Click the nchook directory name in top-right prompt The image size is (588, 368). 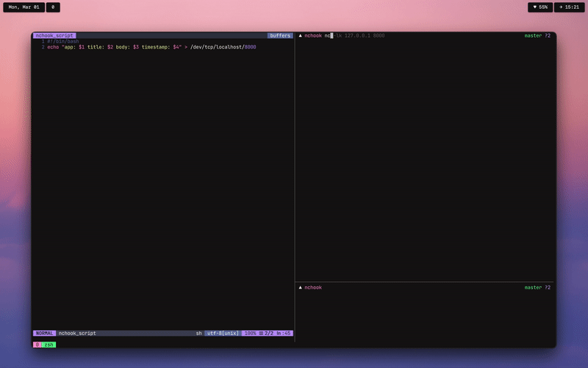(313, 35)
